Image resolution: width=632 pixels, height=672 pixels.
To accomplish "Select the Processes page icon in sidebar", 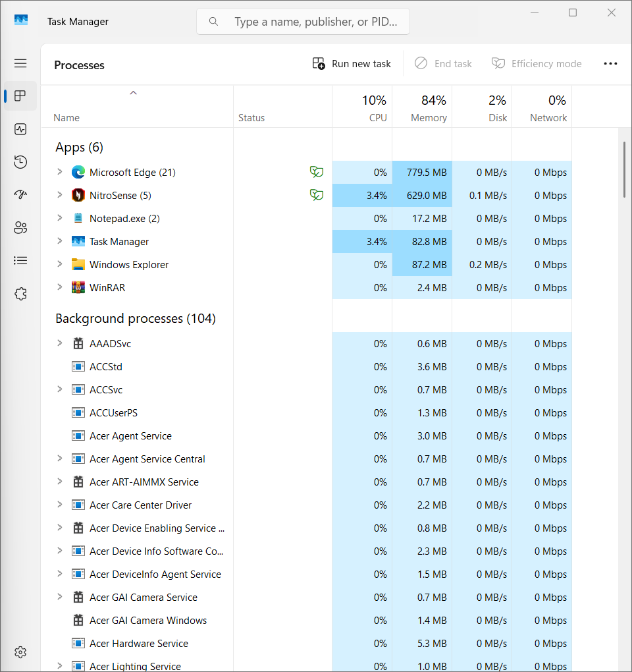I will point(20,96).
